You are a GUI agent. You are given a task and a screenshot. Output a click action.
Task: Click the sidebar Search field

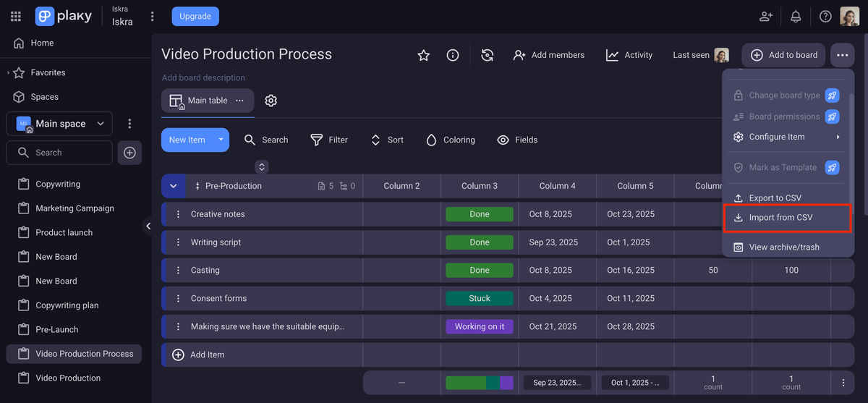(60, 153)
